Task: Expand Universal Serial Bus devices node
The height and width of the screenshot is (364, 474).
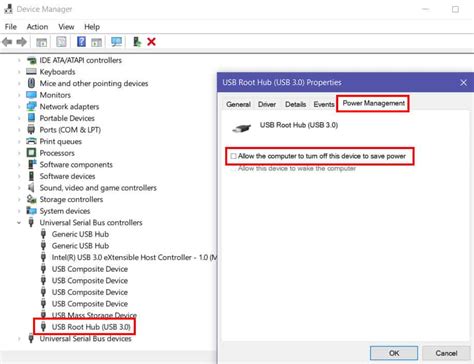Action: [x=19, y=339]
